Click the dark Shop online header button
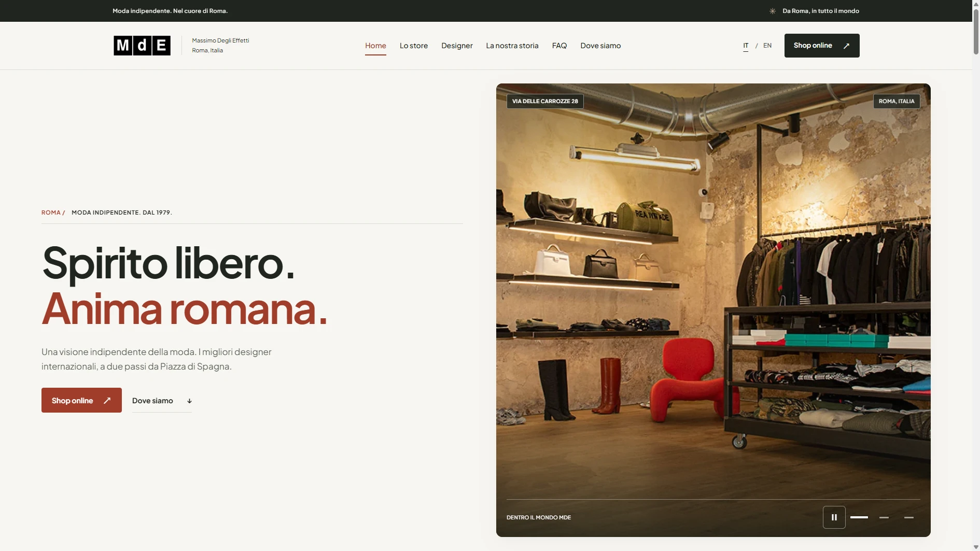 822,46
